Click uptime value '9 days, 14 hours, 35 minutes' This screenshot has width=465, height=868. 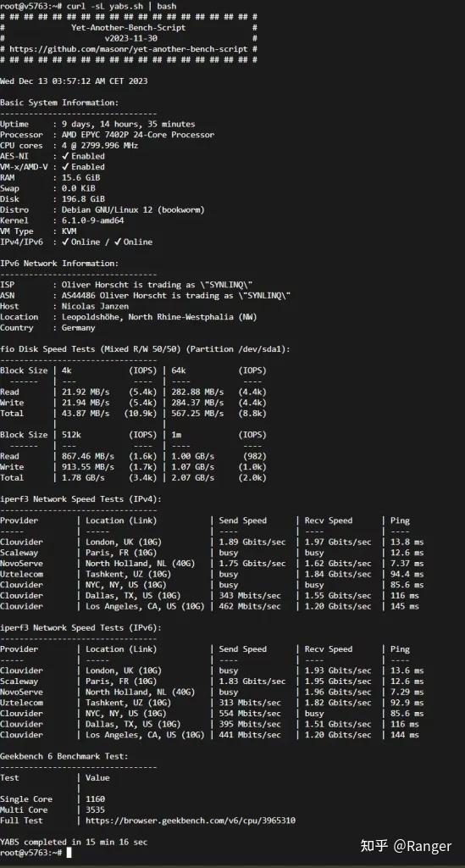pyautogui.click(x=128, y=124)
